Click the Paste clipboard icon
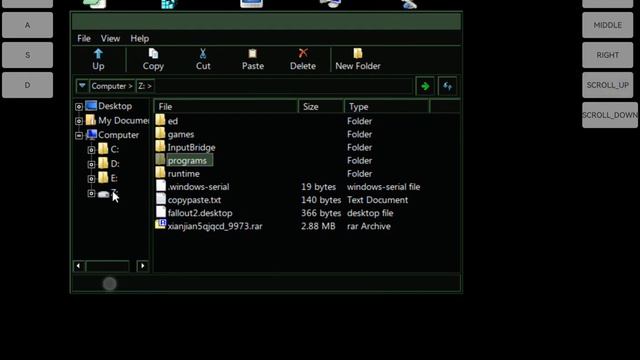This screenshot has height=360, width=640. pos(253,54)
